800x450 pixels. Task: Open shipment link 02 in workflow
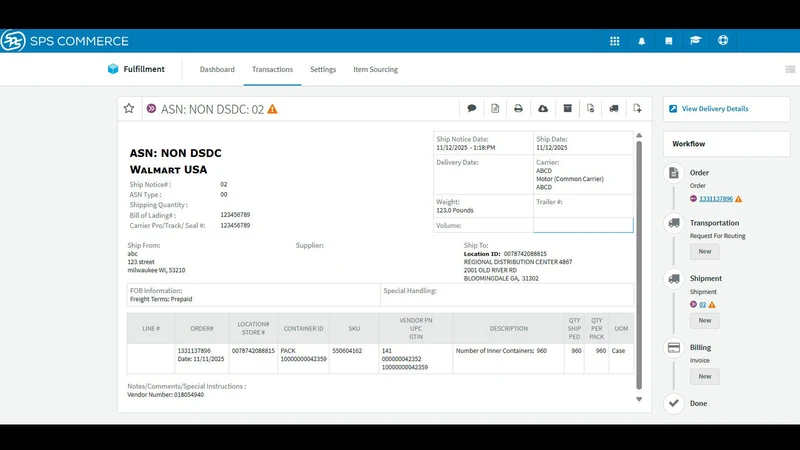[x=703, y=305]
